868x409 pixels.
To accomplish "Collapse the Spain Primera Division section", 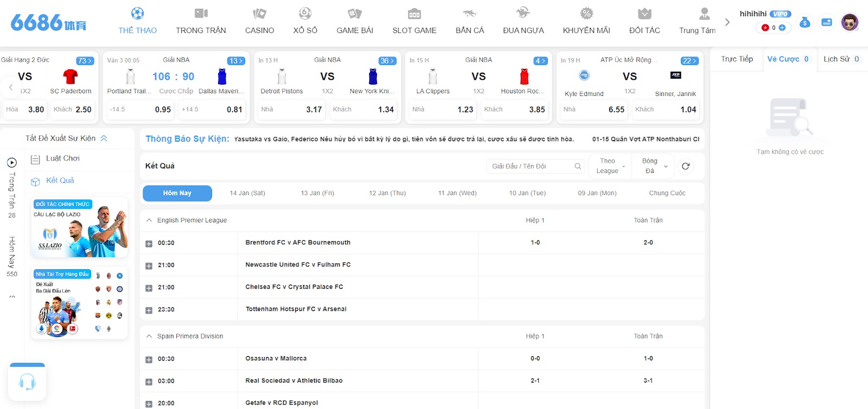I will 149,336.
